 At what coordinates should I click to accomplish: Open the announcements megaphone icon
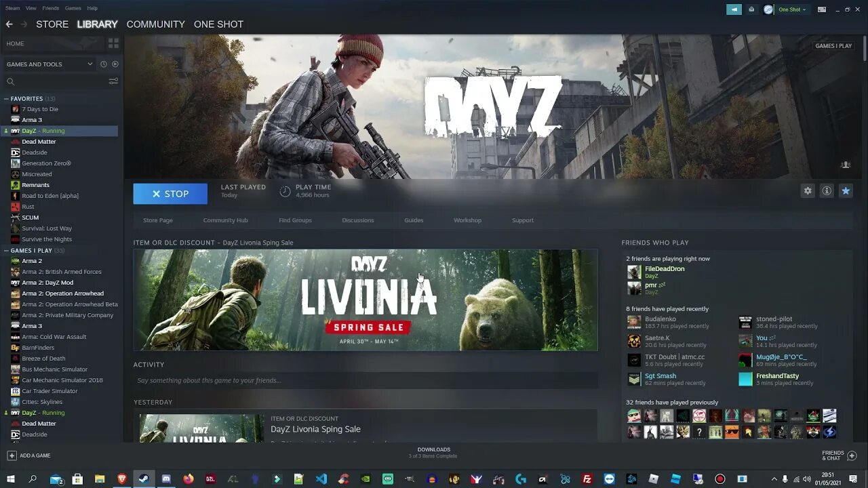point(734,9)
